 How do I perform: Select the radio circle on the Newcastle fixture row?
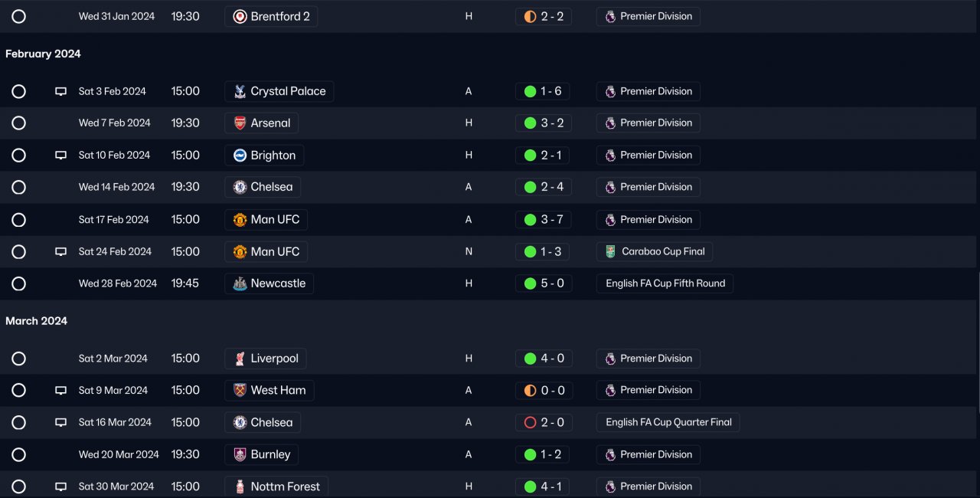tap(19, 283)
